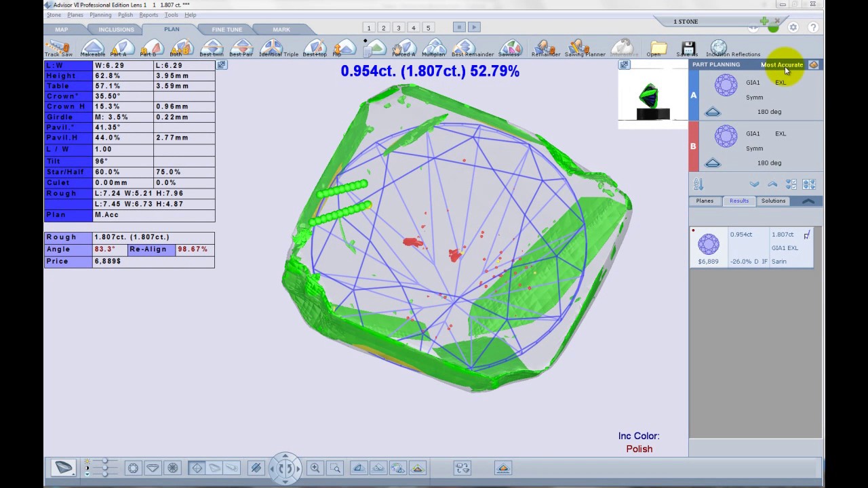
Task: Click the side view diamond icon
Action: pyautogui.click(x=153, y=468)
